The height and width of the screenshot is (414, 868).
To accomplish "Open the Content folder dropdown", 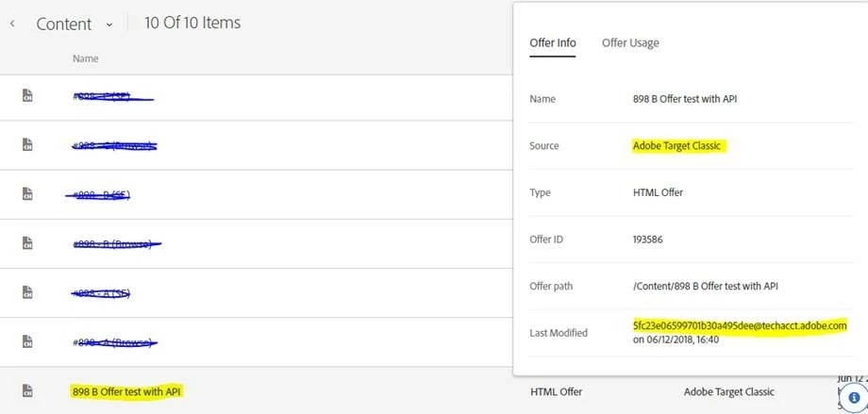I will coord(108,25).
